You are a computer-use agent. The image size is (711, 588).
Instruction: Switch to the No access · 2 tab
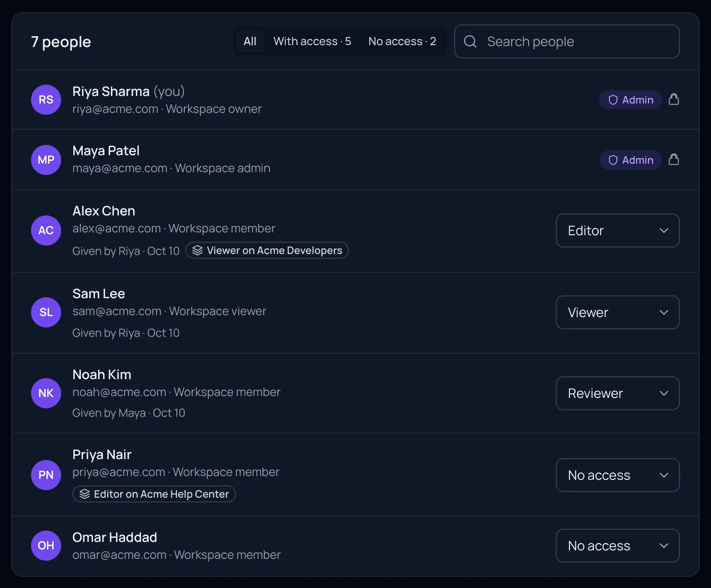pyautogui.click(x=402, y=41)
